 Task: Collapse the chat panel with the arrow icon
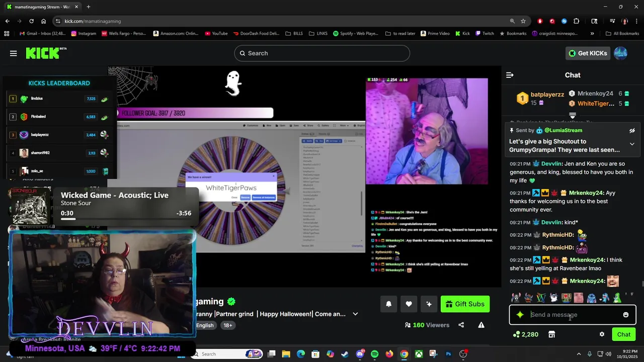[510, 75]
